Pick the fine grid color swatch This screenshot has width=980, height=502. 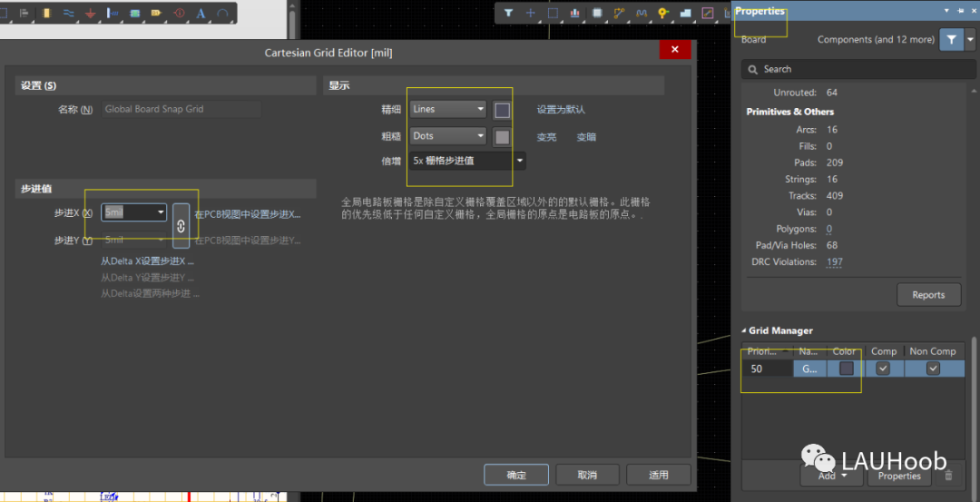(x=502, y=111)
